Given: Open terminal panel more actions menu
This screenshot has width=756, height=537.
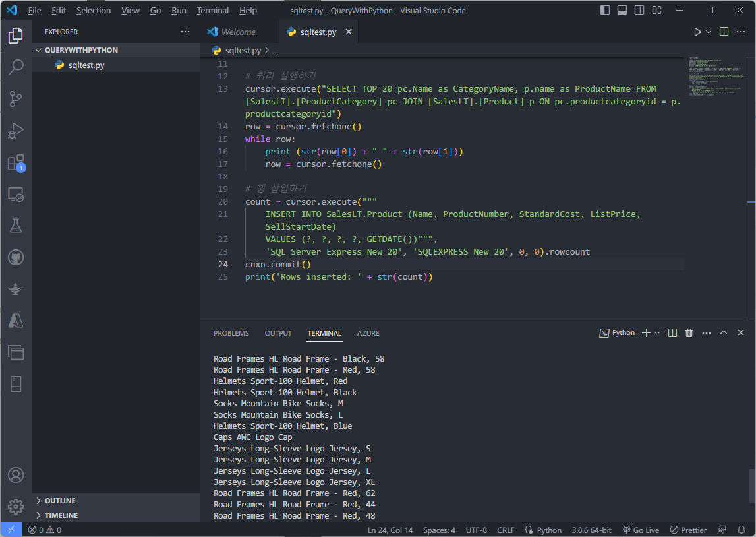Looking at the screenshot, I should tap(707, 333).
